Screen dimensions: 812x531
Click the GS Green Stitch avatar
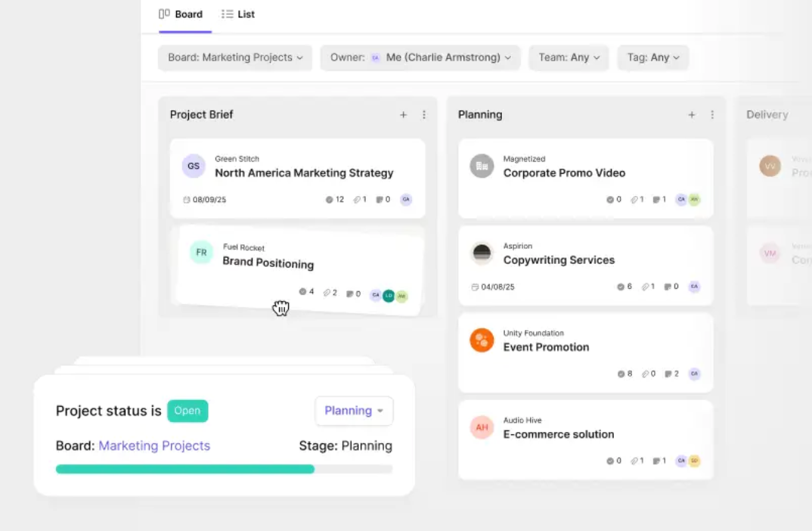pos(194,166)
